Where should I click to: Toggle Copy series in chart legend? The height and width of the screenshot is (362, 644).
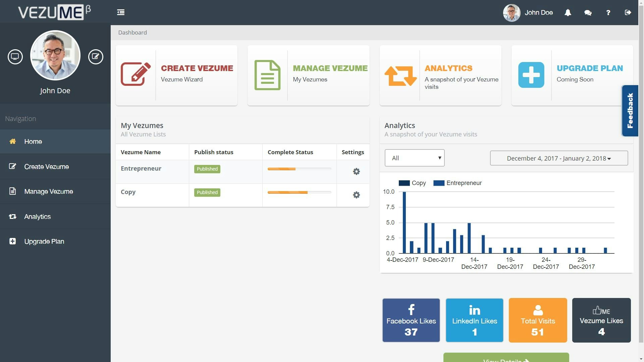point(412,183)
